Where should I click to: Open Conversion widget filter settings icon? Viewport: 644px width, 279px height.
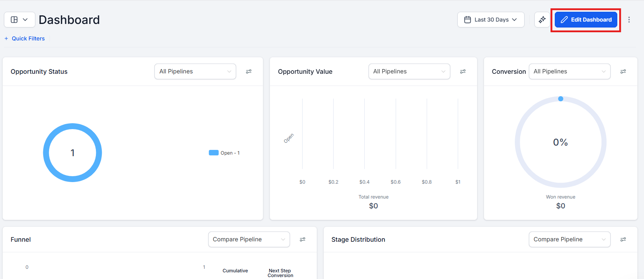tap(623, 71)
